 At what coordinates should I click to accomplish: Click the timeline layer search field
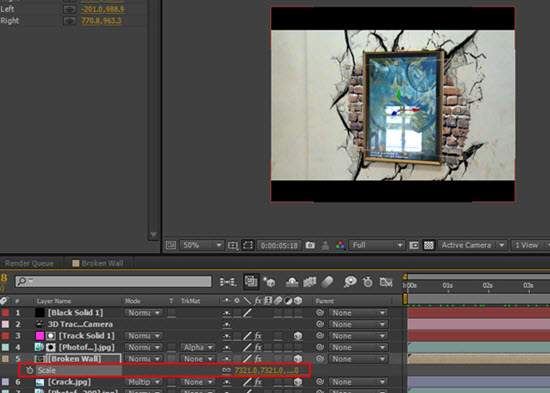point(113,281)
